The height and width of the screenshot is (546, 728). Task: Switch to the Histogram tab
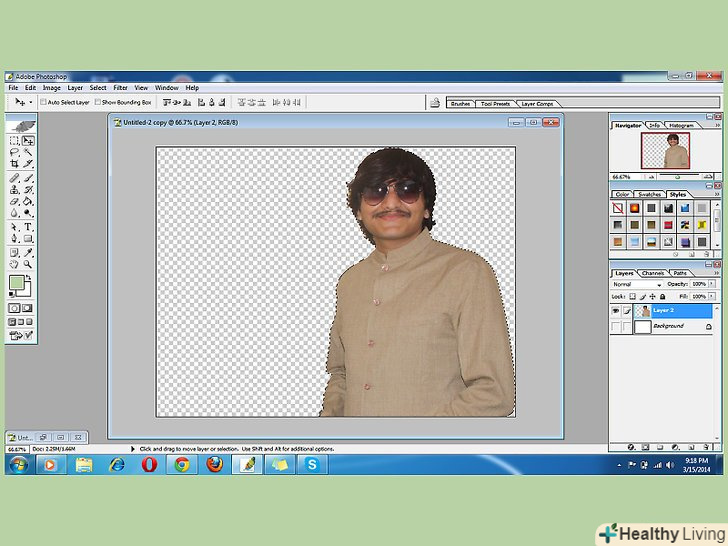click(681, 125)
